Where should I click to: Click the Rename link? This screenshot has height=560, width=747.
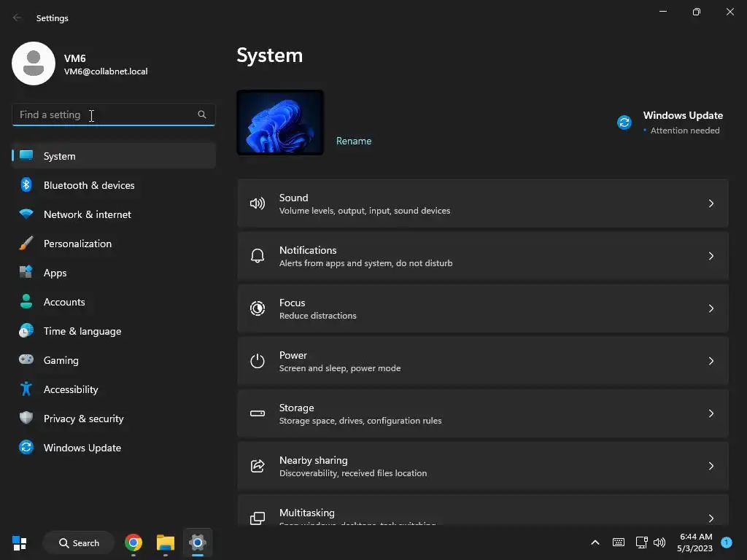click(354, 141)
